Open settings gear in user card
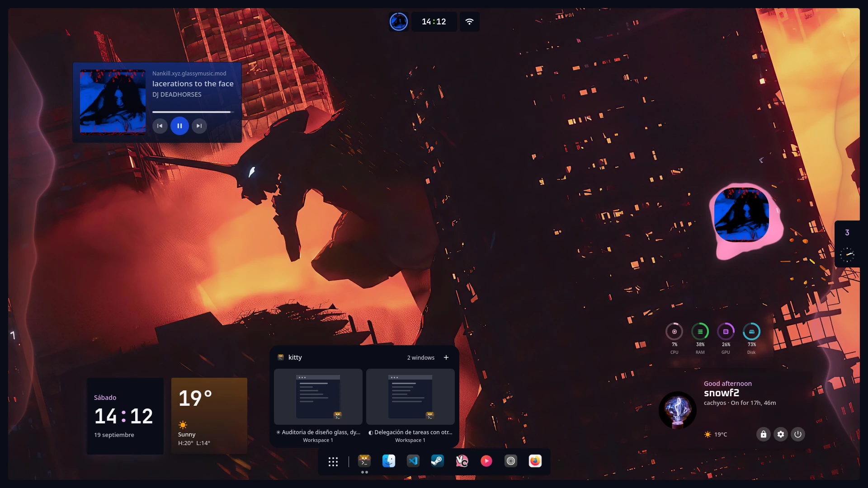Image resolution: width=868 pixels, height=488 pixels. [x=781, y=434]
